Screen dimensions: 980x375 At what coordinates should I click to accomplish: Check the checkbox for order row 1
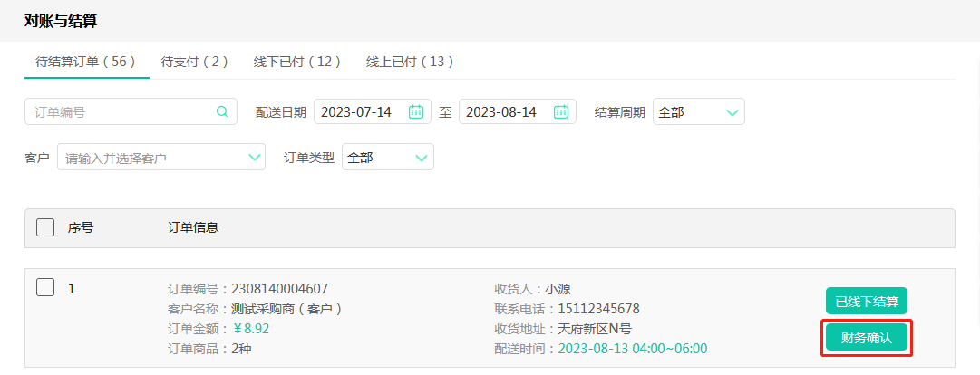[x=45, y=288]
